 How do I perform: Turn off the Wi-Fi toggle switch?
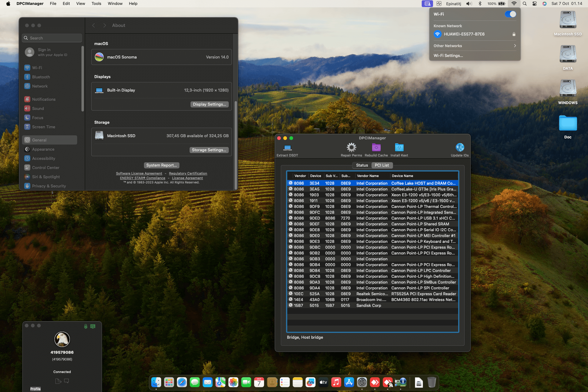510,14
